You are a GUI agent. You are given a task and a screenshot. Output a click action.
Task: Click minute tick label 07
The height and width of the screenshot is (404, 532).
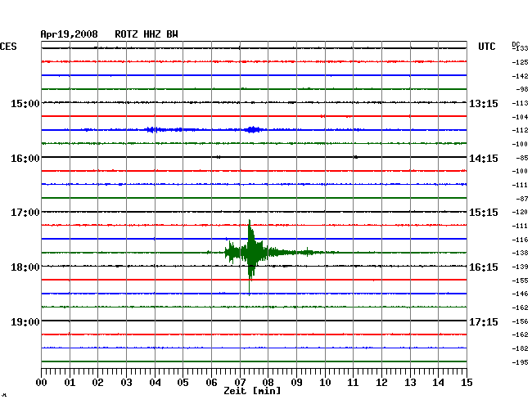[240, 383]
